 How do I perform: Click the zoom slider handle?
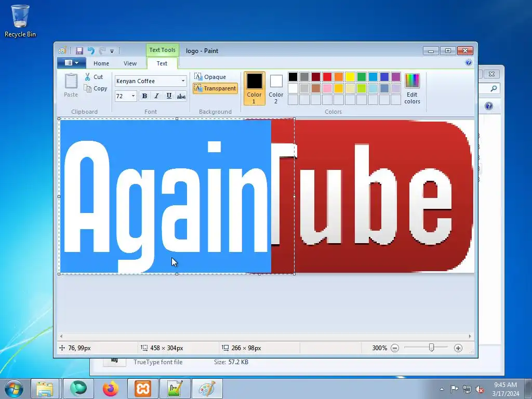(x=431, y=348)
